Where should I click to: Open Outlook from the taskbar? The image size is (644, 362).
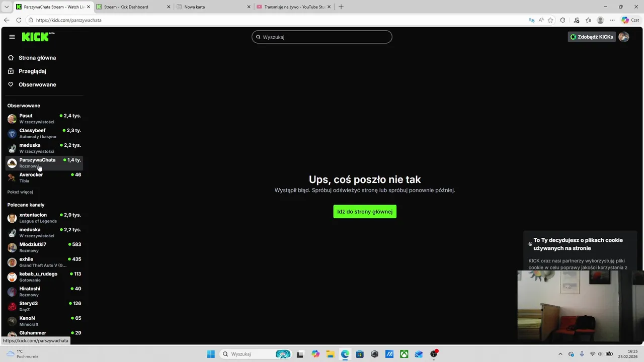click(419, 354)
